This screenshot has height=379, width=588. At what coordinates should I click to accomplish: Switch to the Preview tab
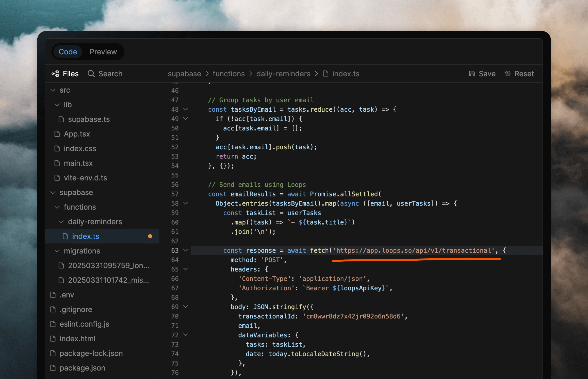(x=103, y=52)
